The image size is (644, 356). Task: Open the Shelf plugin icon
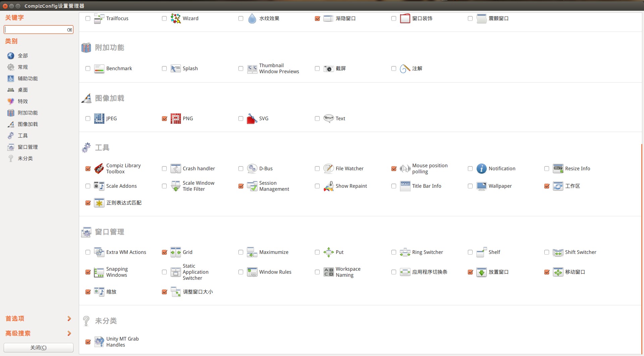(x=482, y=252)
